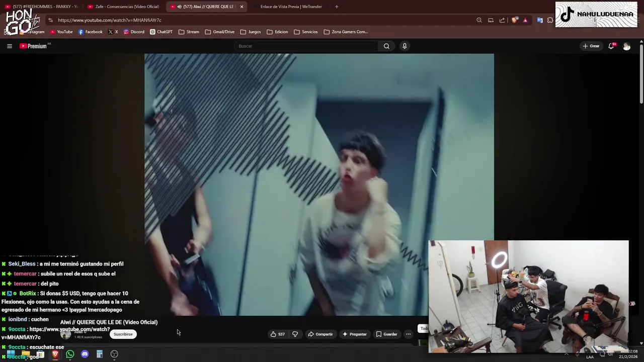644x362 pixels.
Task: Switch to FREEHOMMIES - PANKKY tab
Action: pos(42,7)
